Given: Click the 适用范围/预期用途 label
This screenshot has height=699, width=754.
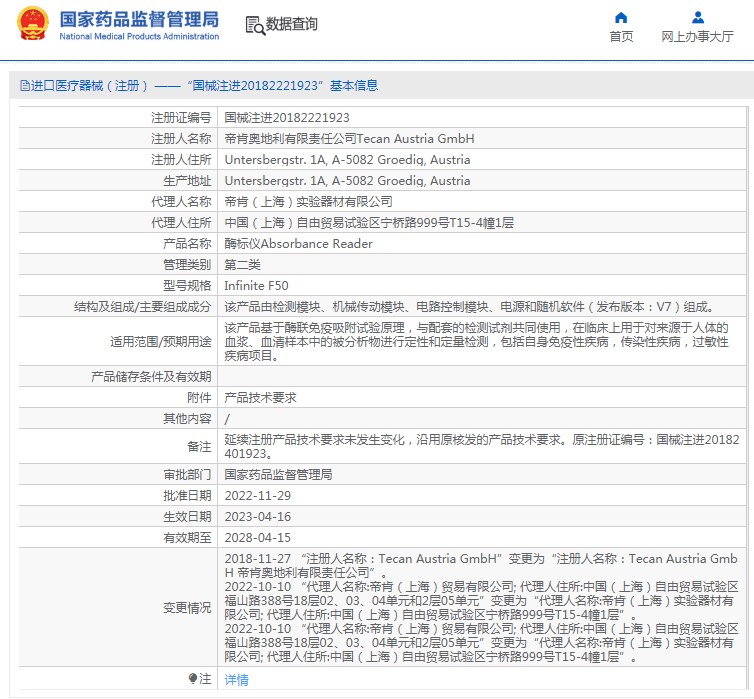Looking at the screenshot, I should tap(161, 342).
